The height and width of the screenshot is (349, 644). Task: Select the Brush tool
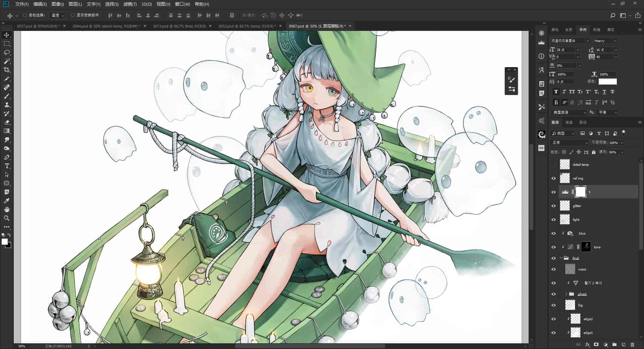(x=7, y=96)
